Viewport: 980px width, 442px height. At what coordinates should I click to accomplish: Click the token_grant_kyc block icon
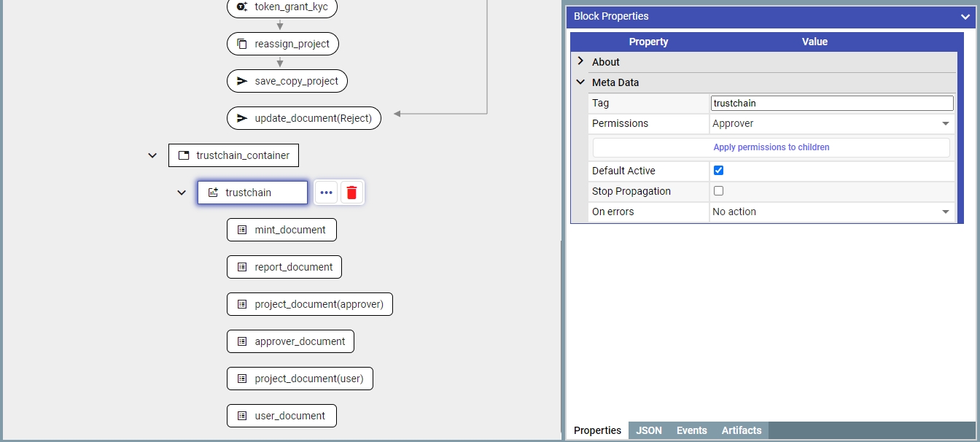(242, 7)
